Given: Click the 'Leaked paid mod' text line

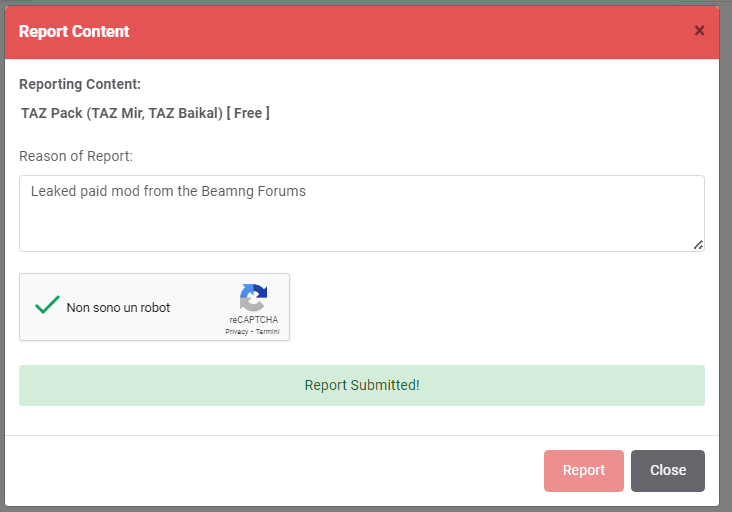Looking at the screenshot, I should pyautogui.click(x=168, y=191).
